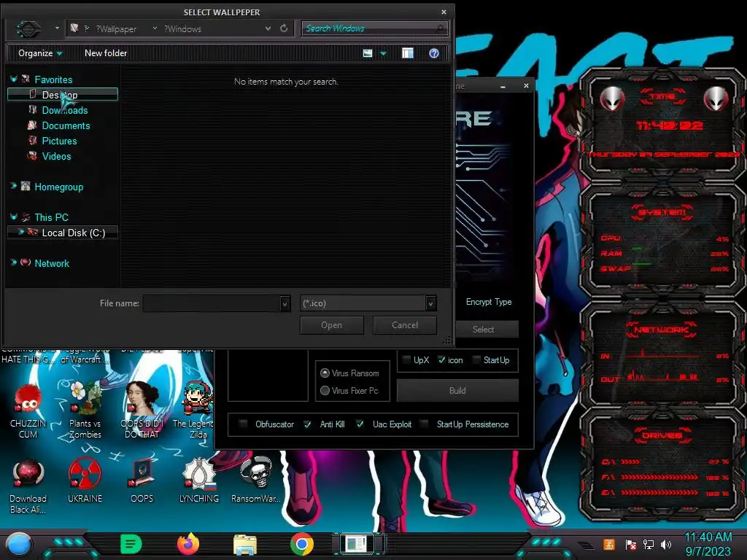Open the green chat app on taskbar

pyautogui.click(x=131, y=544)
